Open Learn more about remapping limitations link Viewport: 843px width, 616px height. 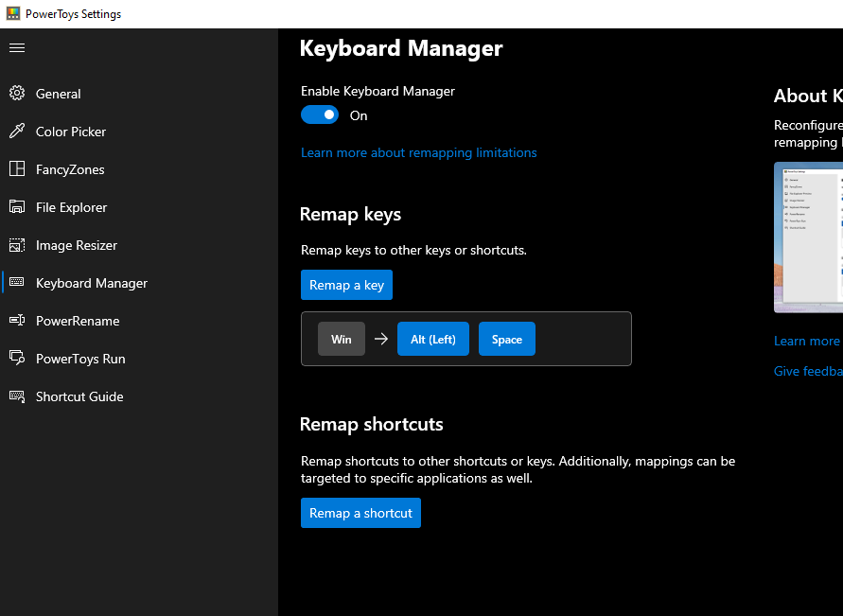[419, 152]
